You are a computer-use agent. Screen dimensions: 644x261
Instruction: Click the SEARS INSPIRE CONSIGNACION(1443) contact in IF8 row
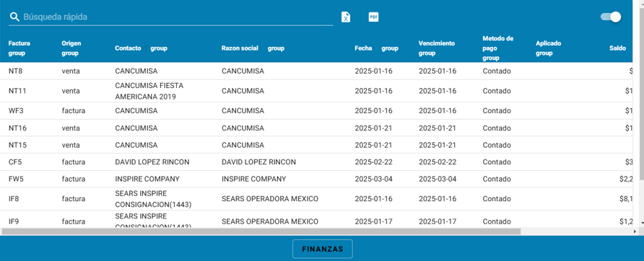[x=153, y=198]
